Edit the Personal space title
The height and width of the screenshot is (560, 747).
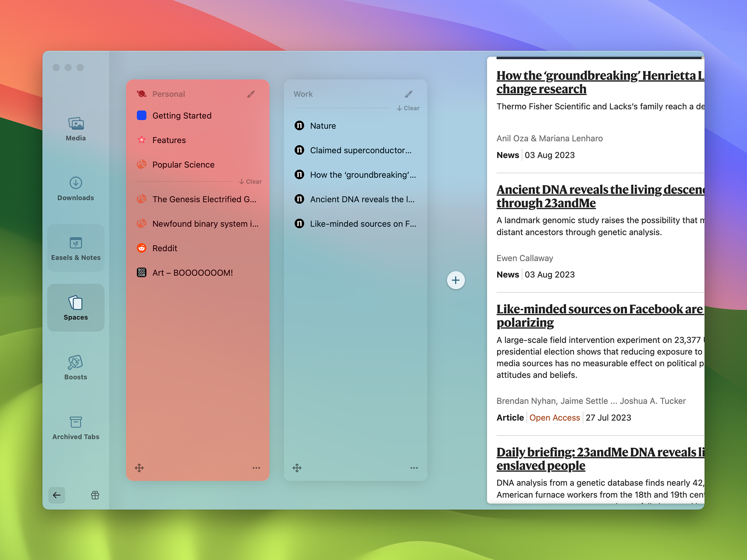(251, 94)
